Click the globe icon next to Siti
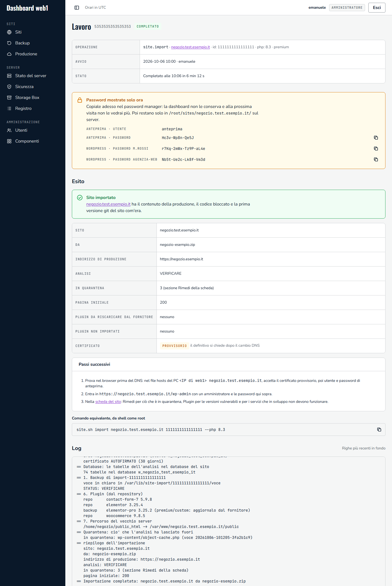 tap(9, 32)
